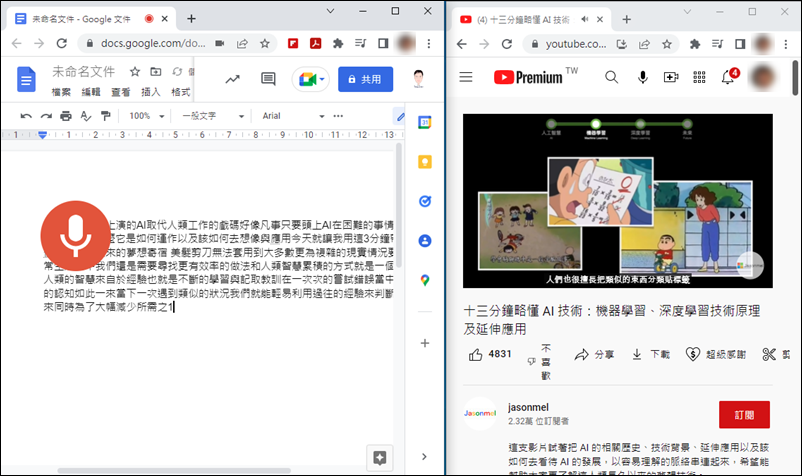The image size is (802, 476).
Task: Reload the Google Docs page
Action: pyautogui.click(x=62, y=43)
